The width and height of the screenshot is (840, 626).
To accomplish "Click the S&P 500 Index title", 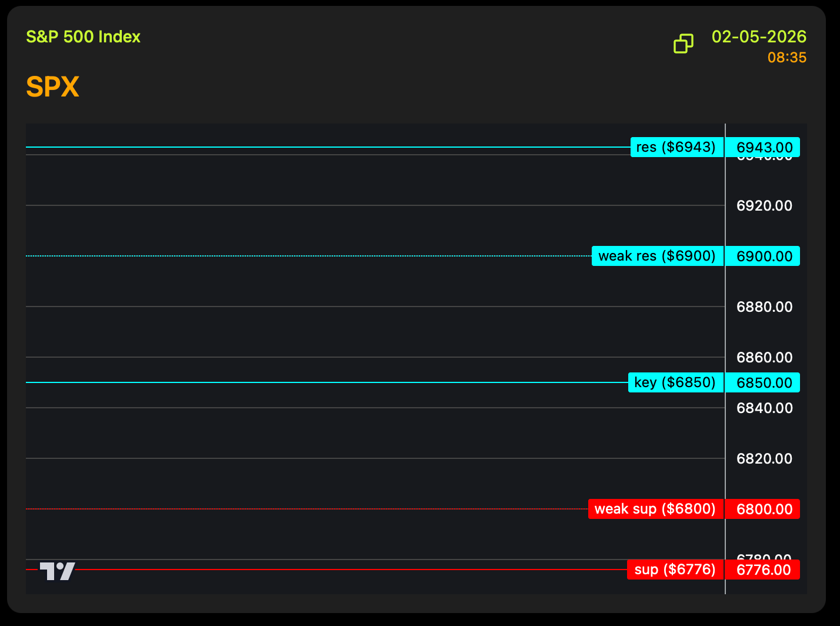I will (84, 36).
